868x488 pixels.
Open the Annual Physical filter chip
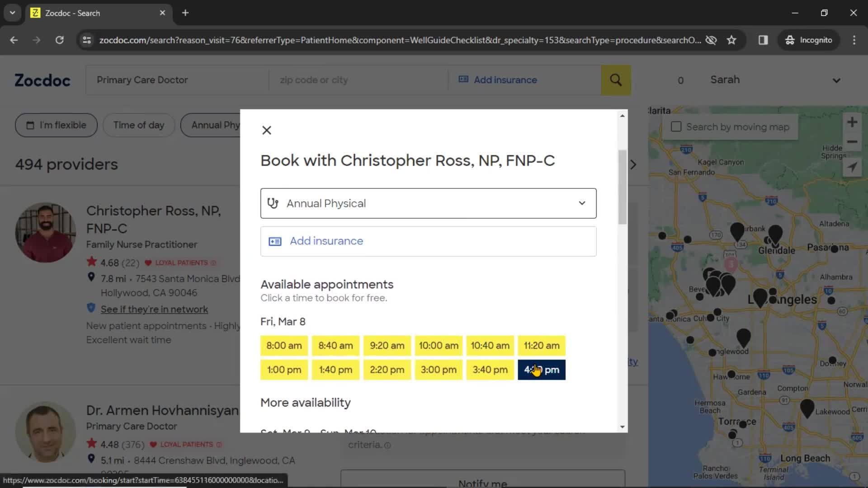(211, 125)
